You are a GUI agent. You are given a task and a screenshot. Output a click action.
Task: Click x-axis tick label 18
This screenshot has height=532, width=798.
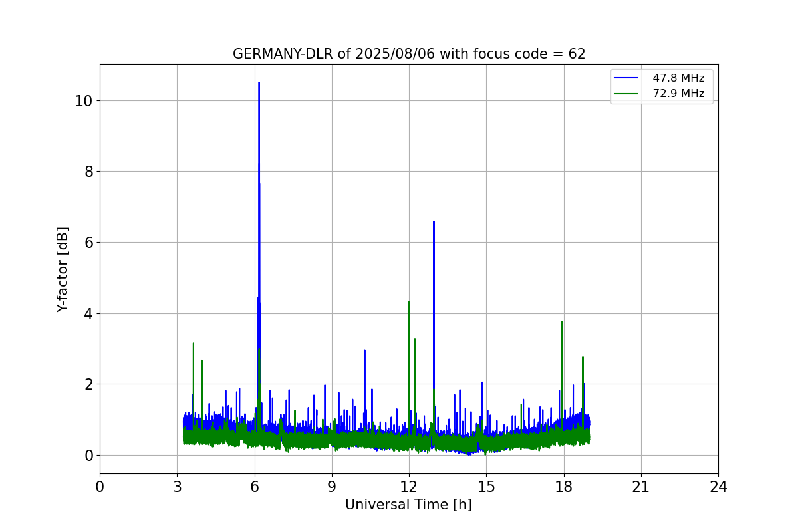point(564,487)
